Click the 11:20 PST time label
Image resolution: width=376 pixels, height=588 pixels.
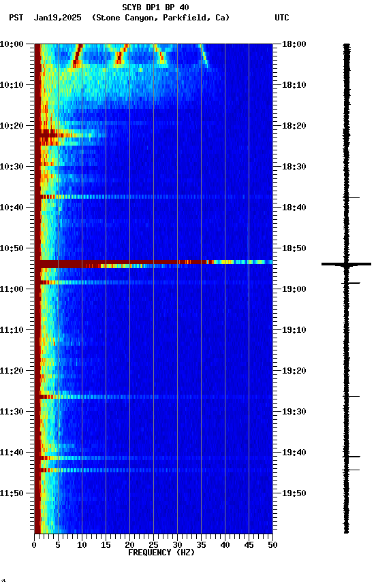(12, 371)
